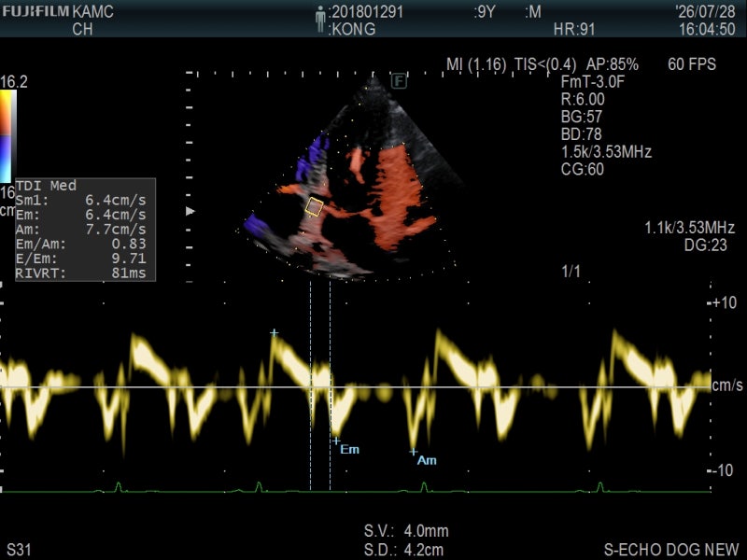Select the Em/Am 0.83 ratio row
The height and width of the screenshot is (560, 747).
pos(81,245)
